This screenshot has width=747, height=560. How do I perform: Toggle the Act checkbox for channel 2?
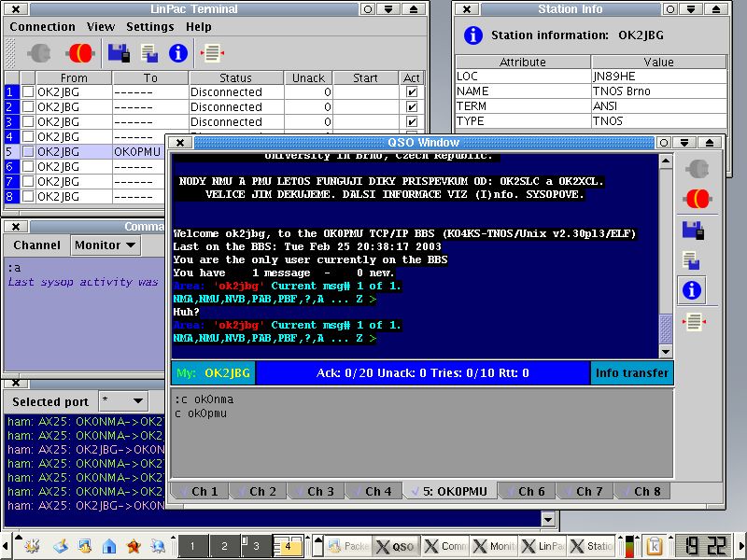(x=412, y=106)
